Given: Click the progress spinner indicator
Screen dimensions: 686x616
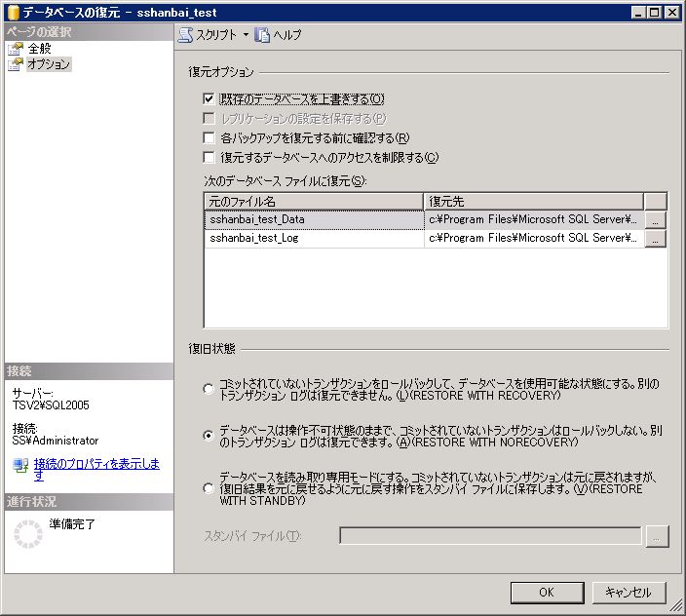Looking at the screenshot, I should 28,534.
